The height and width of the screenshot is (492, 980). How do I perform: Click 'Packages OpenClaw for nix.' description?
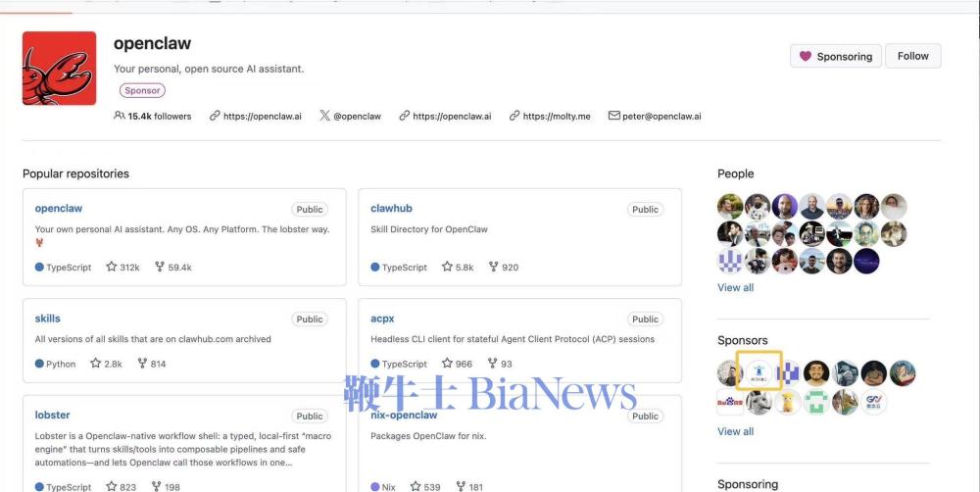click(x=428, y=436)
